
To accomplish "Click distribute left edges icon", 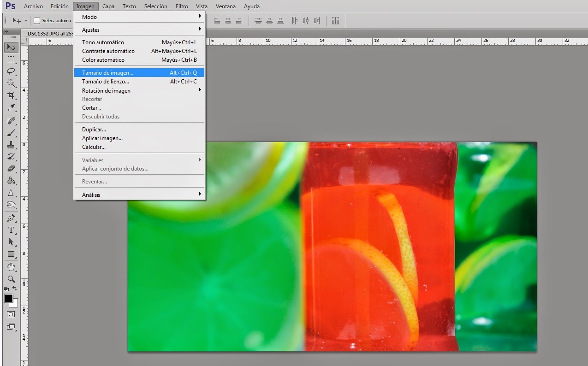I will [294, 20].
